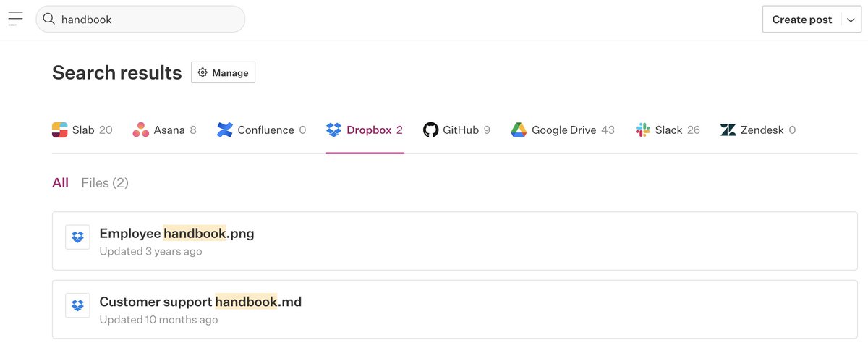This screenshot has height=356, width=868.
Task: Click the magnifier search icon
Action: tap(49, 20)
